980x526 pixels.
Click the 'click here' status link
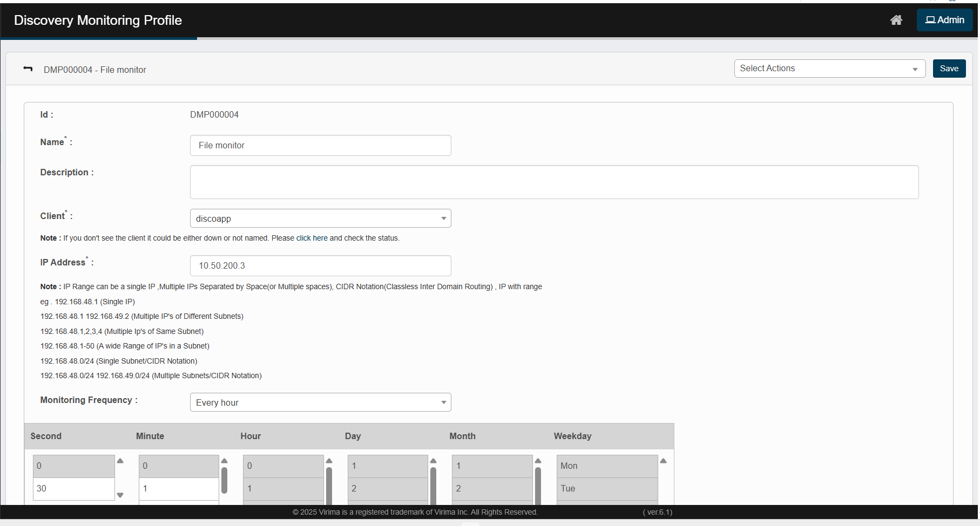pyautogui.click(x=312, y=238)
